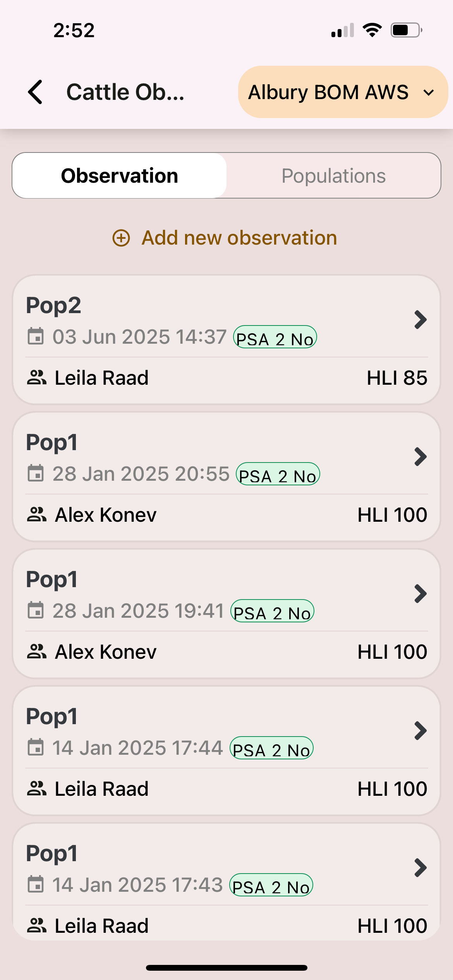Tap calendar icon beside 28 Jan 20:55
The image size is (453, 980).
pos(36,473)
